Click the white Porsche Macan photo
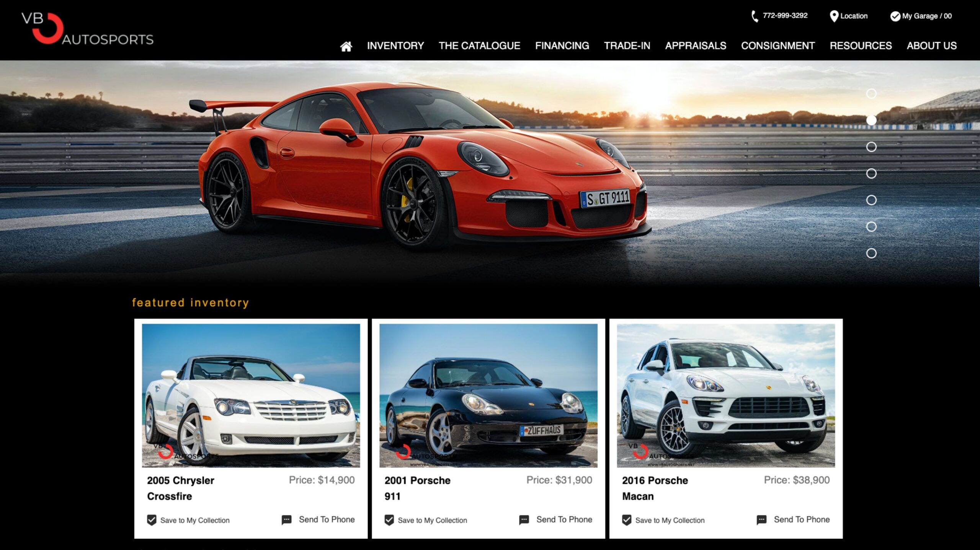 tap(726, 395)
